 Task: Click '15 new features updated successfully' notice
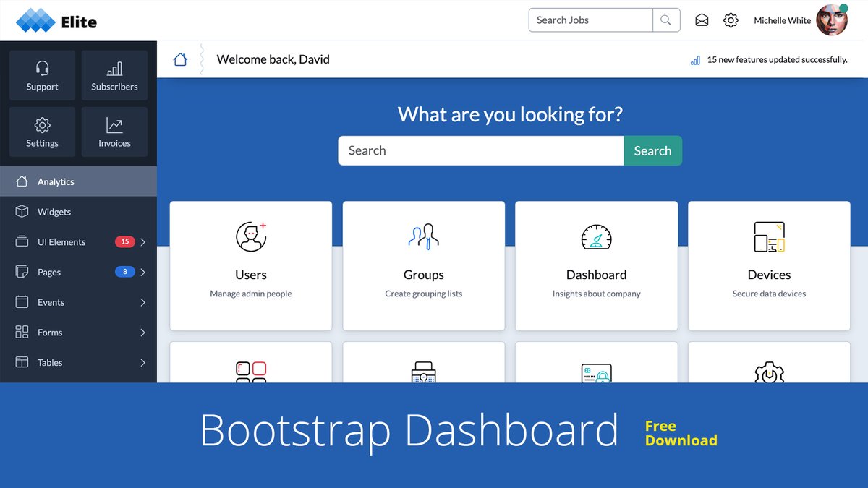coord(777,60)
